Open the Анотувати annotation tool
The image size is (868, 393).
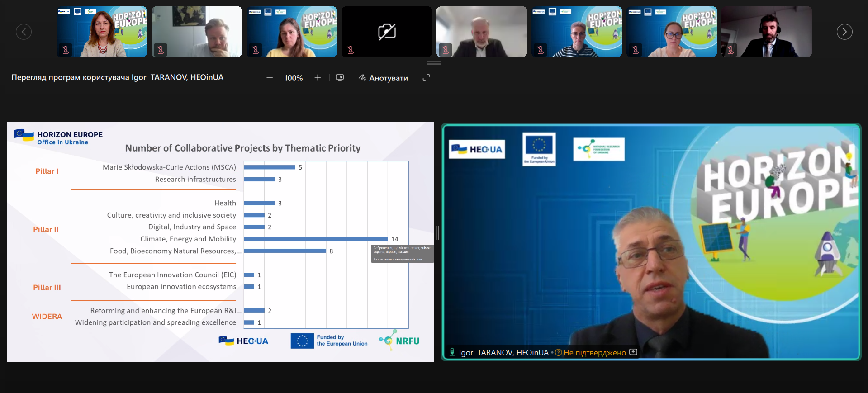383,78
